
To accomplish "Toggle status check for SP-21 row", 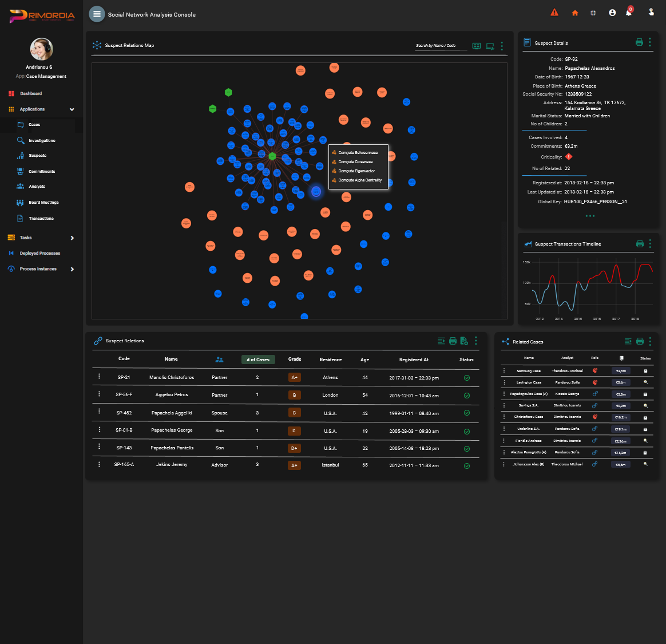I will (x=466, y=378).
